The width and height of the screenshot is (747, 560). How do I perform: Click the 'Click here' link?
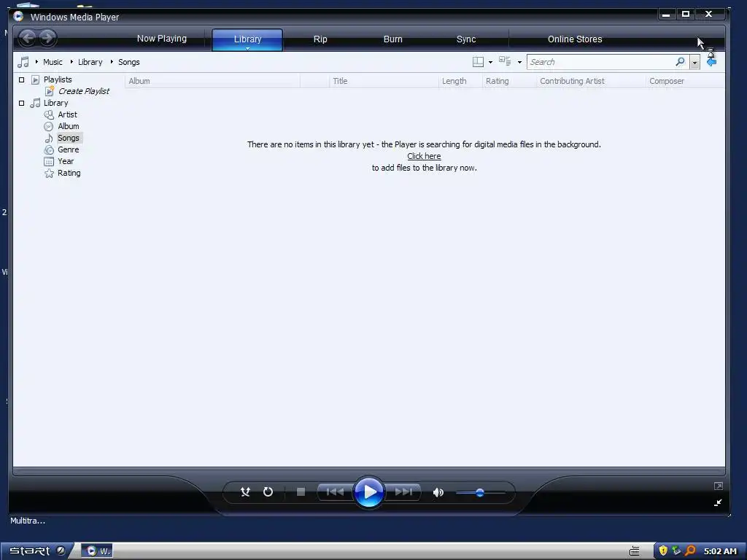coord(424,156)
